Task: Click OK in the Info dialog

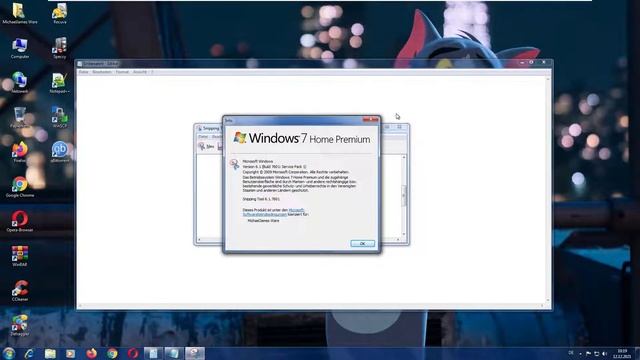Action: (362, 243)
